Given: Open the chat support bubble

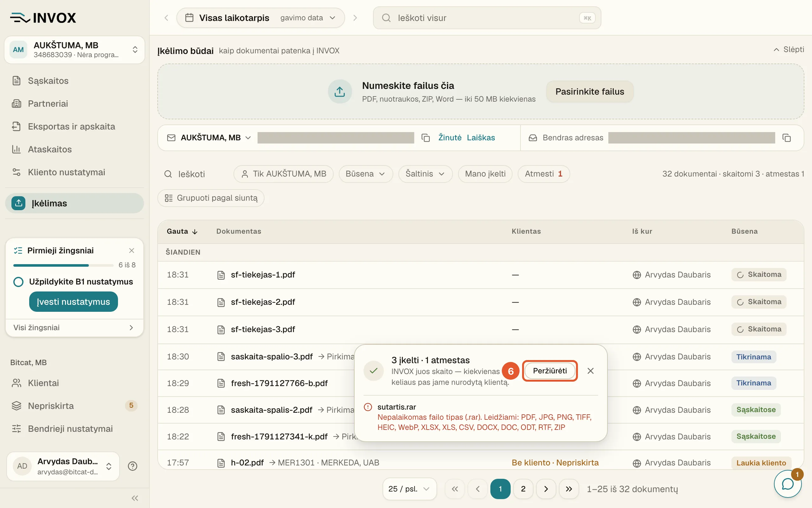Looking at the screenshot, I should [x=788, y=484].
